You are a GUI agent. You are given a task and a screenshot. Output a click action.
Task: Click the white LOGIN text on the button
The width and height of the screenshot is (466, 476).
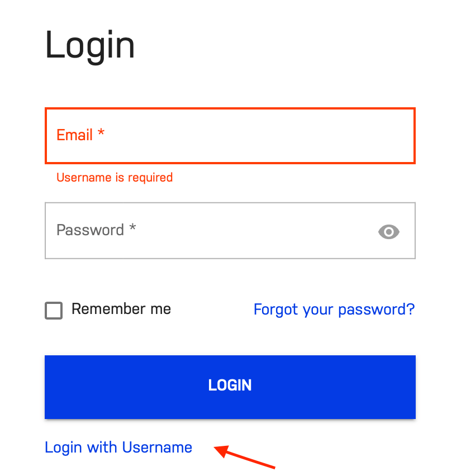pyautogui.click(x=230, y=385)
